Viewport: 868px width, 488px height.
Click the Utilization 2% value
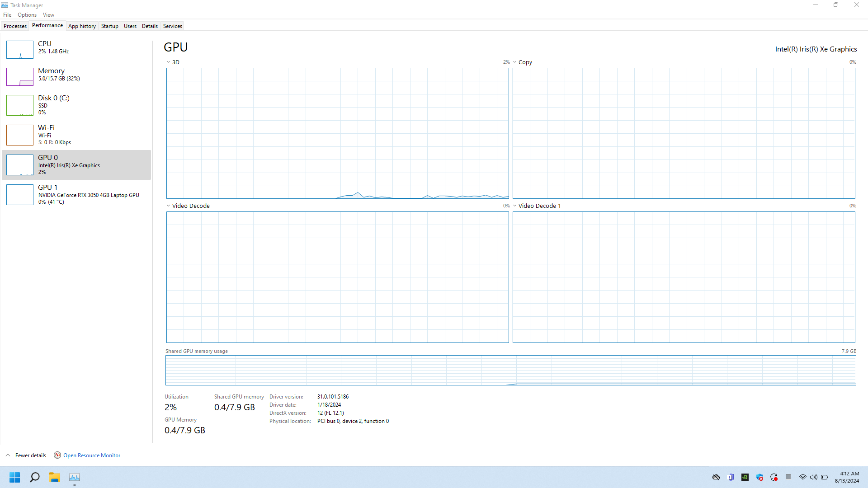[x=170, y=407]
